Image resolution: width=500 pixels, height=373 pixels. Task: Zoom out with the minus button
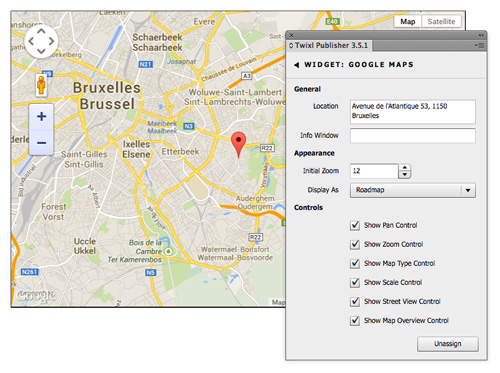[x=41, y=143]
